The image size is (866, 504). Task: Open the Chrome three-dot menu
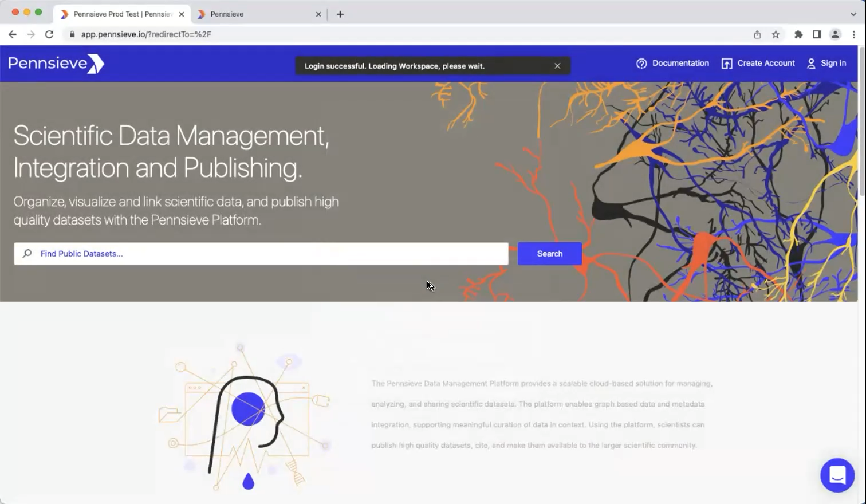(x=853, y=34)
